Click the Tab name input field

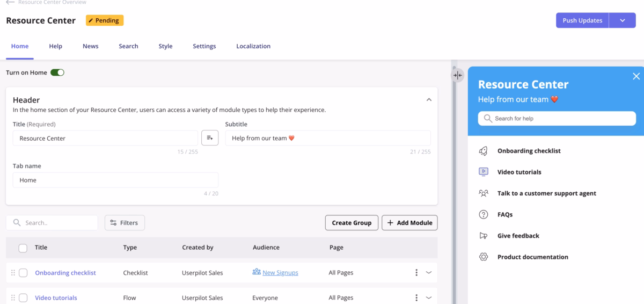click(115, 180)
